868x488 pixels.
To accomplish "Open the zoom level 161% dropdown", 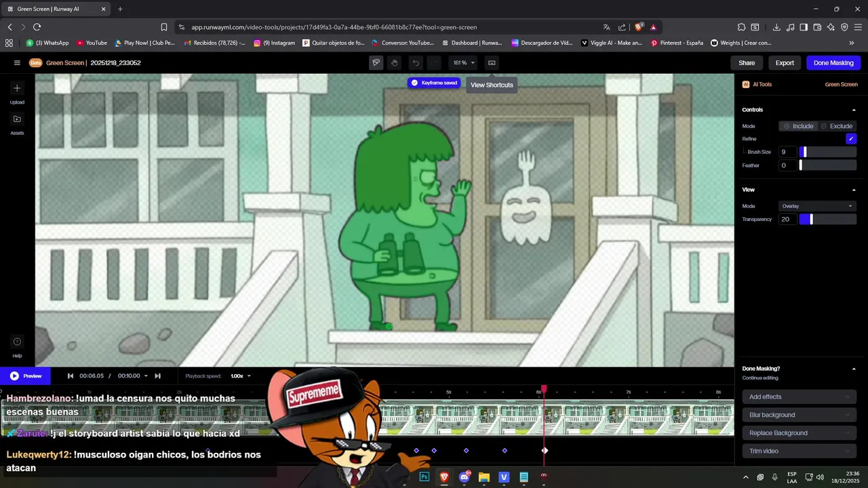I will click(x=465, y=62).
